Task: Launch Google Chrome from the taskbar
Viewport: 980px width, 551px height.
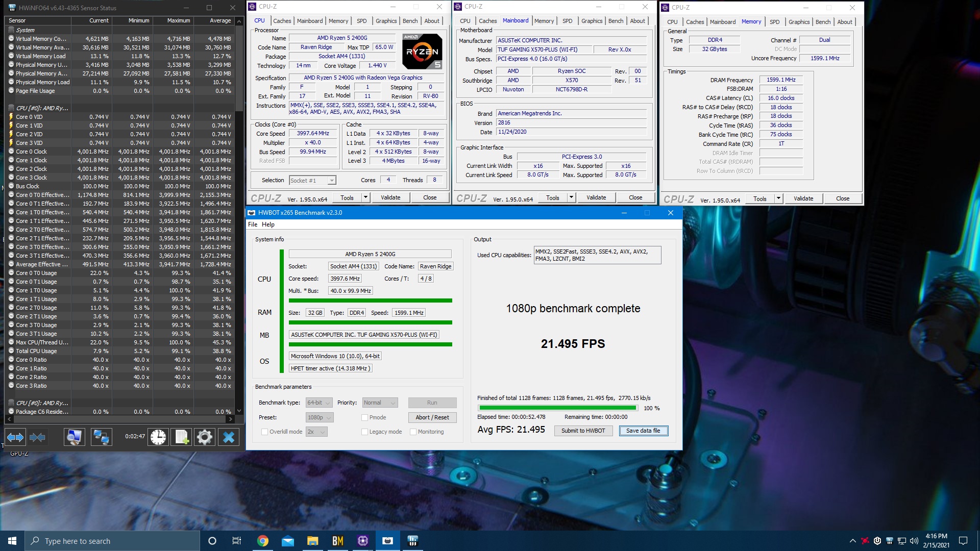Action: tap(262, 541)
